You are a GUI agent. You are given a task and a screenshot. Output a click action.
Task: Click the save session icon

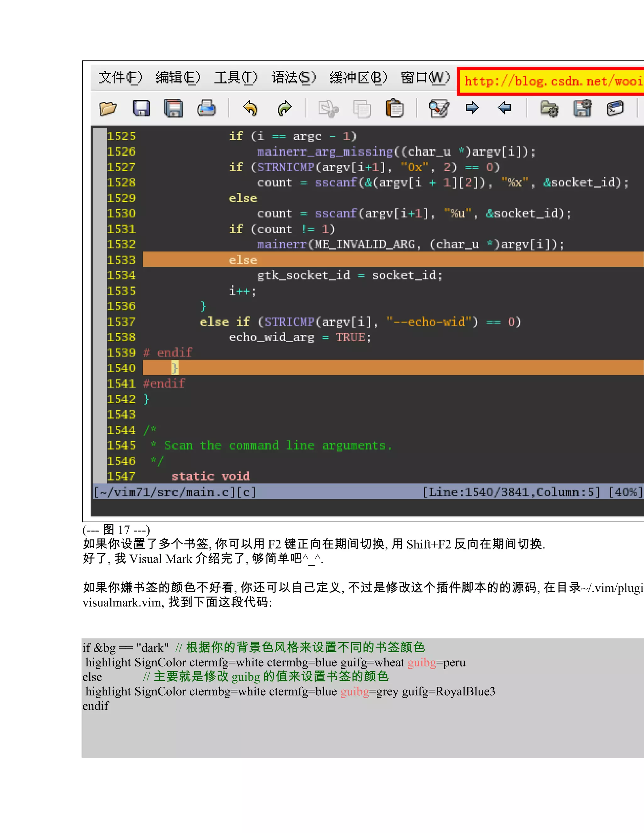[x=583, y=108]
